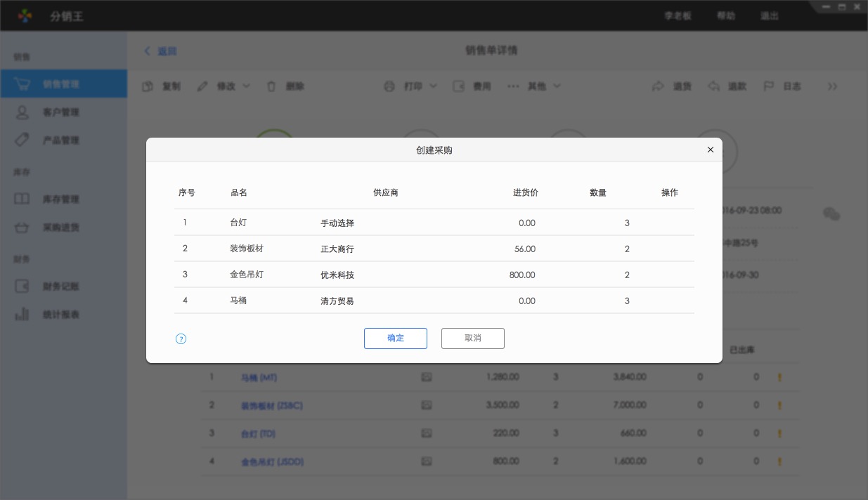This screenshot has height=500, width=868.
Task: Expand the 修改 dropdown arrow
Action: tap(247, 86)
